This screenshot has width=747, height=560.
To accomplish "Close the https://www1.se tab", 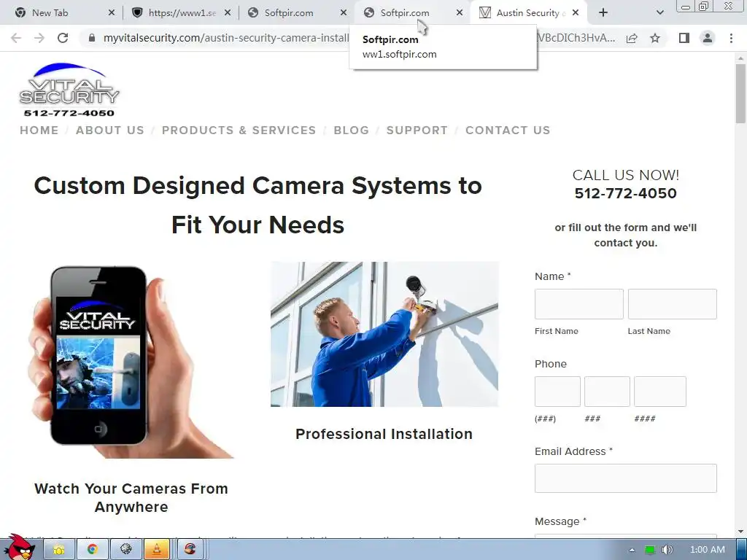I will point(228,13).
